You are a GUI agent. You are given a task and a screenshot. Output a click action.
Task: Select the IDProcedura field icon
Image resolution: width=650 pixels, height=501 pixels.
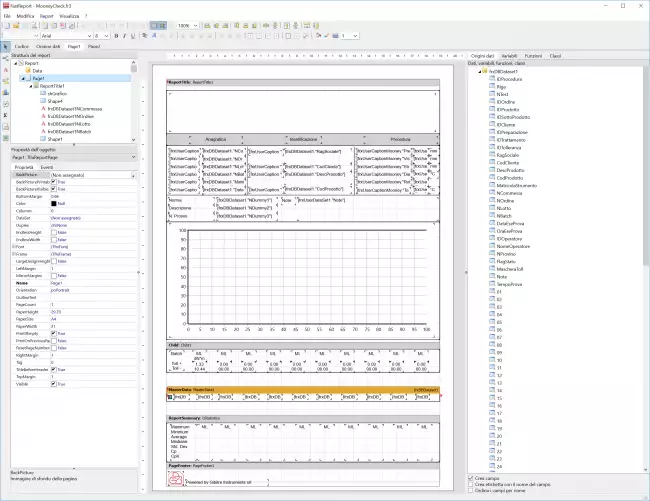491,80
